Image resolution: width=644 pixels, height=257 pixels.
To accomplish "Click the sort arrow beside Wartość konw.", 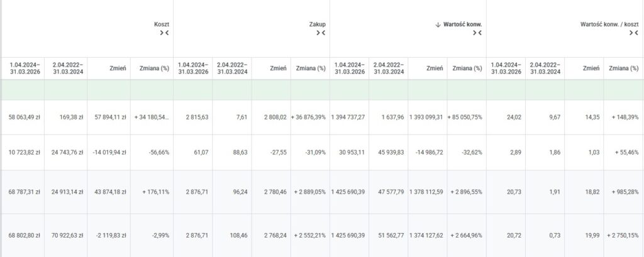I will pyautogui.click(x=438, y=25).
